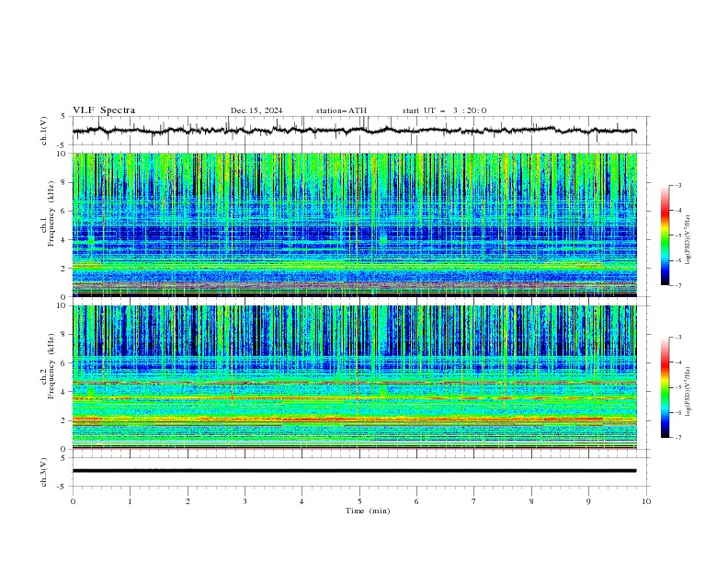Click the color scale bar beside ch.2 spectrogram
This screenshot has width=728, height=563.
[665, 387]
